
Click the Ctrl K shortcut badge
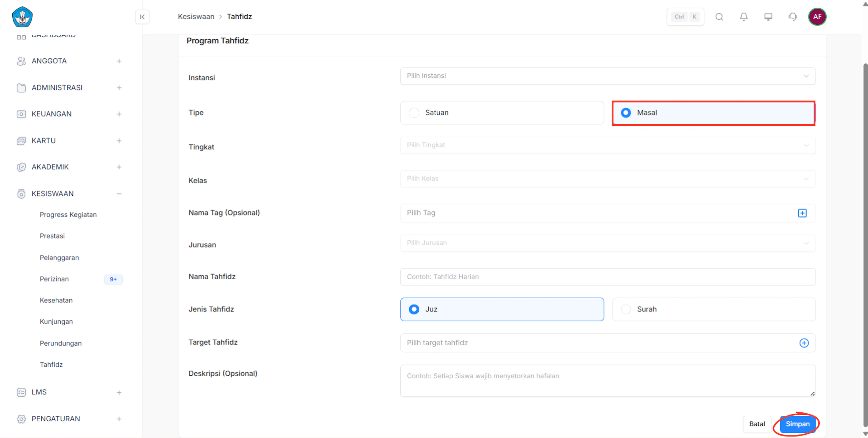click(x=685, y=17)
